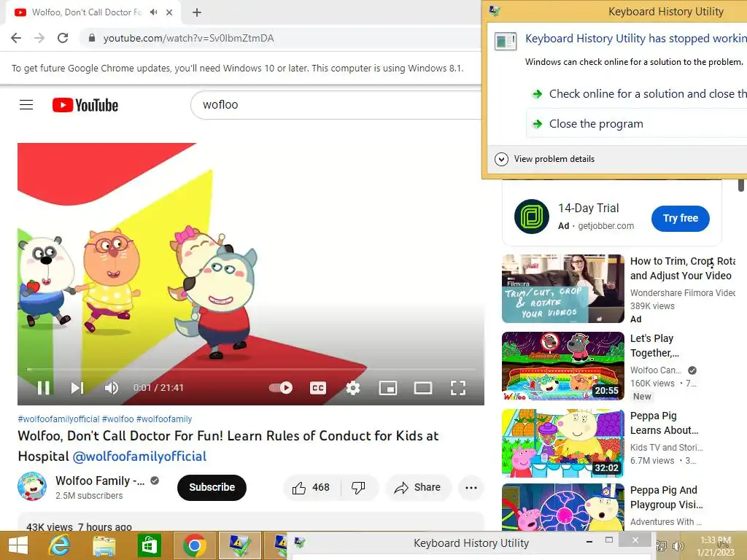Click Try free on Jobber ad
This screenshot has height=560, width=747.
(681, 219)
